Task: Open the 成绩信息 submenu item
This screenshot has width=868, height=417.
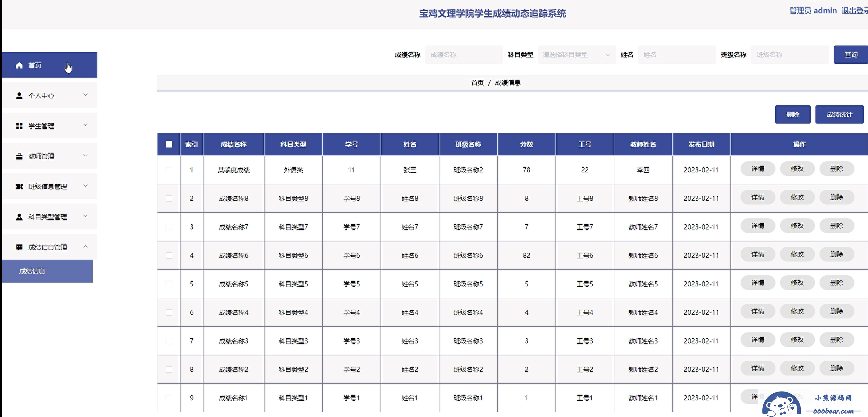Action: [47, 271]
